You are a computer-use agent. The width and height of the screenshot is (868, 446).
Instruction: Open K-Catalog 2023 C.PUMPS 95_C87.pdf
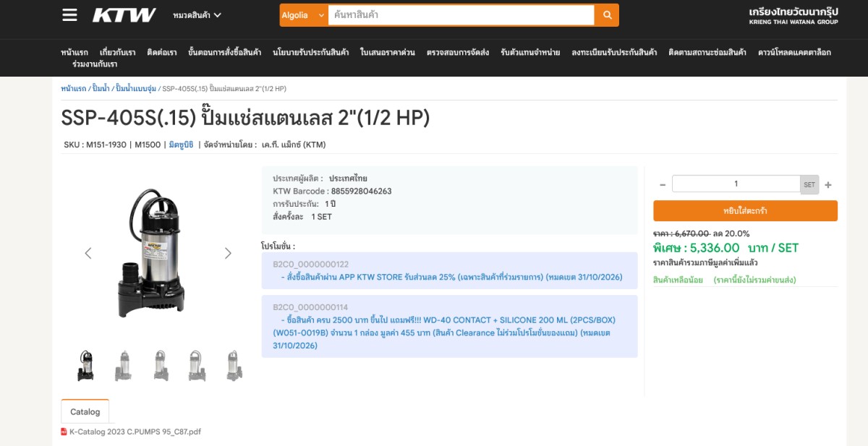pyautogui.click(x=135, y=432)
